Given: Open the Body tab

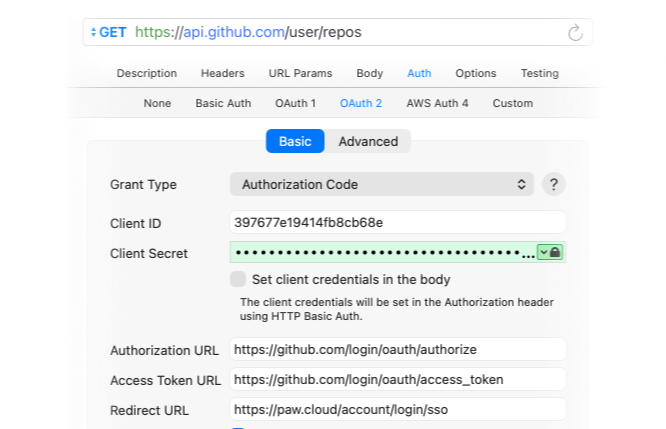Looking at the screenshot, I should click(370, 73).
